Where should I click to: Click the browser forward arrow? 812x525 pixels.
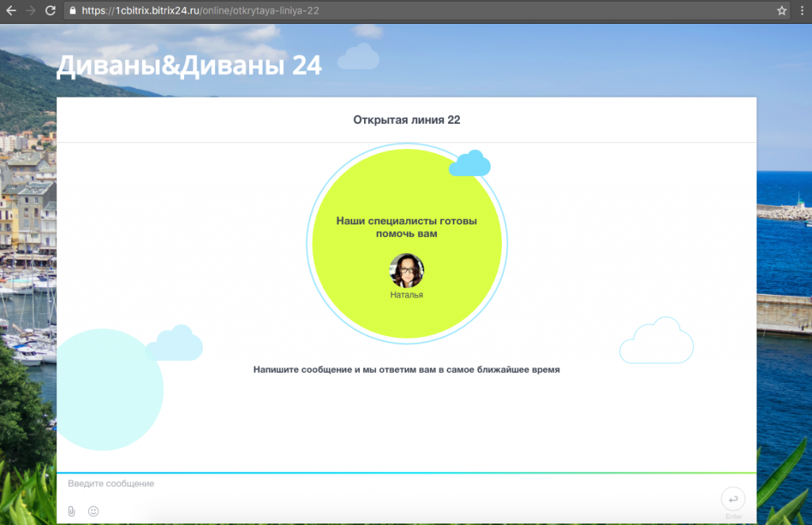point(31,10)
